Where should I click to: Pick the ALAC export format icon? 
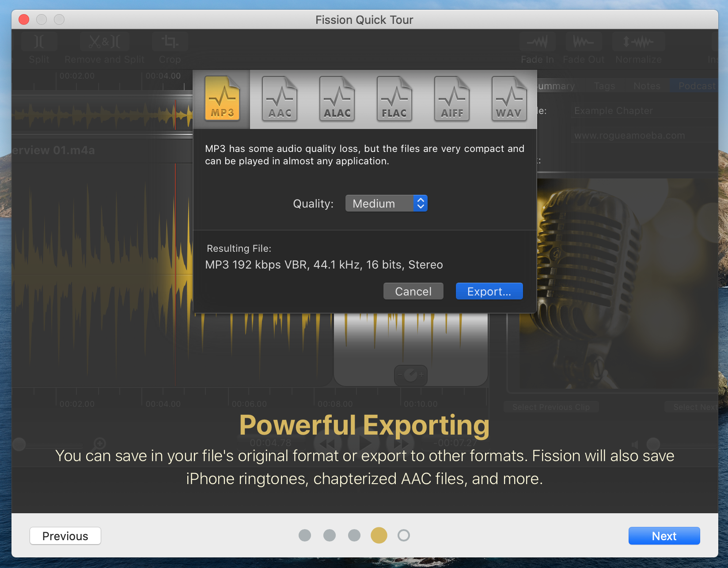[337, 98]
